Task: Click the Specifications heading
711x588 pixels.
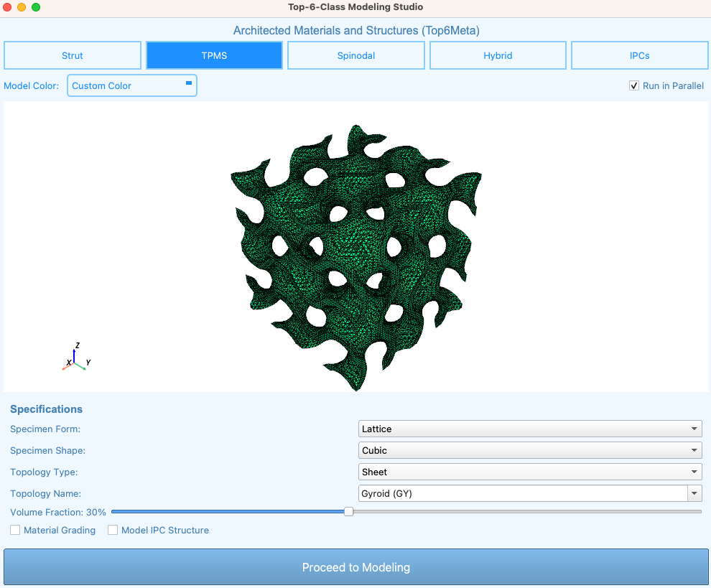Action: coord(46,409)
